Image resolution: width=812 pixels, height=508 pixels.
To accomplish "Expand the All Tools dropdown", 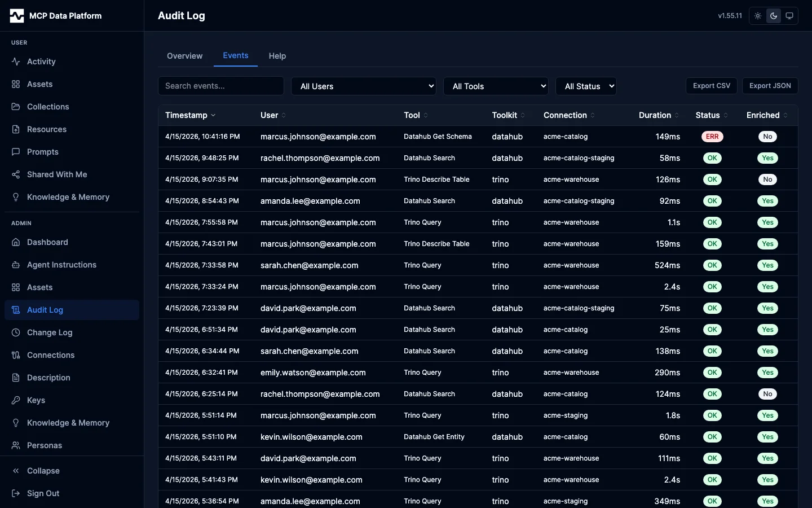I will pos(496,86).
